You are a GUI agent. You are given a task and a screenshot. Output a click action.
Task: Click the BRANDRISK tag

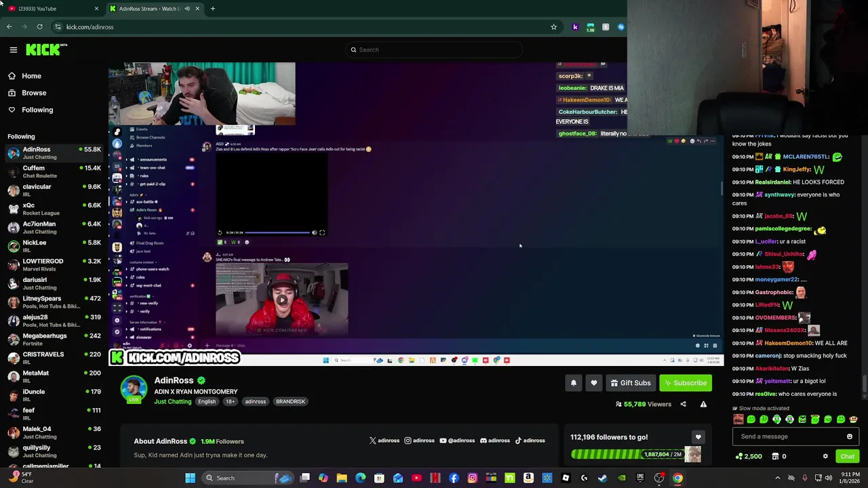[x=290, y=401]
